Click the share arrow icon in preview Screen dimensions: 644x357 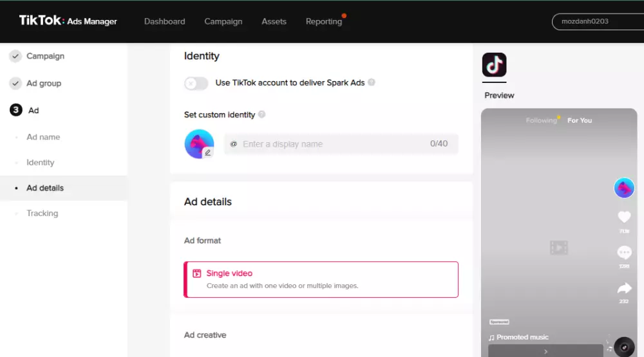[x=624, y=288]
